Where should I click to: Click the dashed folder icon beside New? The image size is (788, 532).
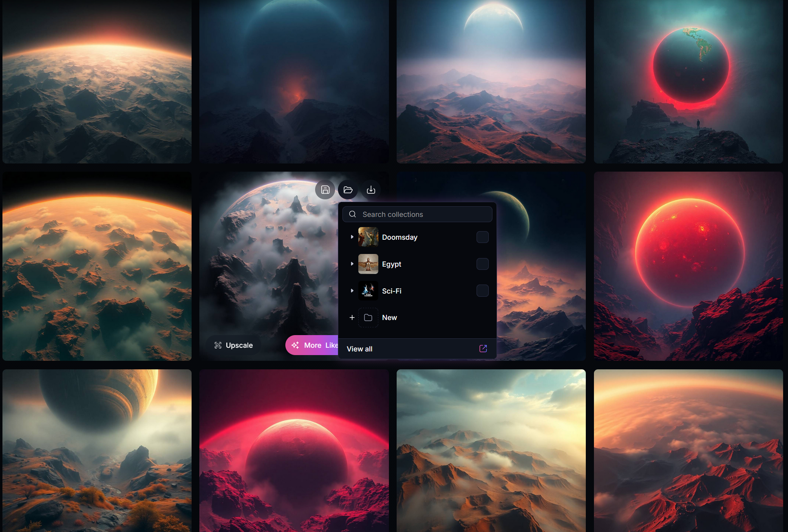click(x=368, y=318)
